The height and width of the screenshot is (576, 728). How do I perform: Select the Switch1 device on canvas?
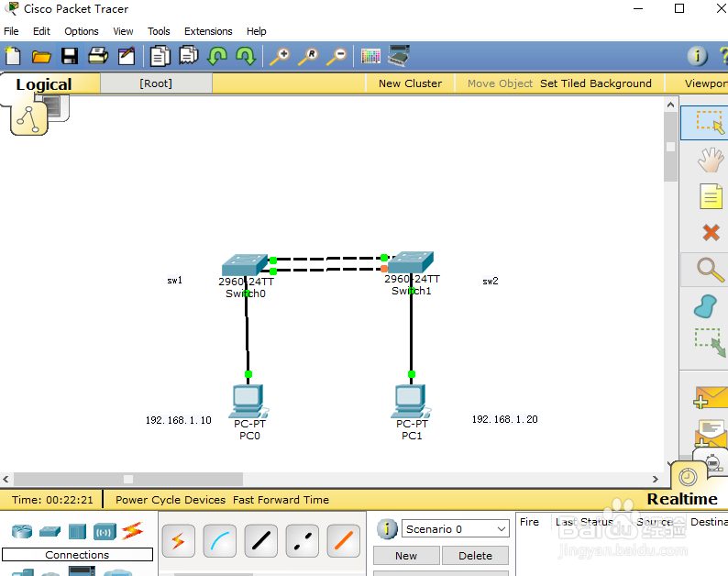[411, 262]
